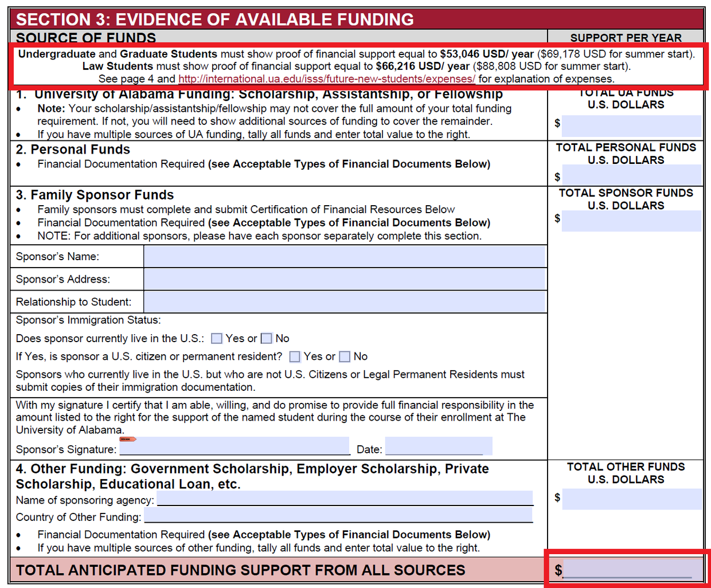Click the Sponsor's Name text field
The height and width of the screenshot is (588, 711).
344,256
